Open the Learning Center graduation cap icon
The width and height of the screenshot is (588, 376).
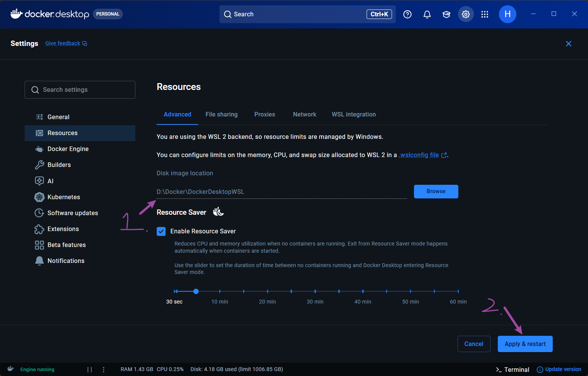pyautogui.click(x=447, y=14)
